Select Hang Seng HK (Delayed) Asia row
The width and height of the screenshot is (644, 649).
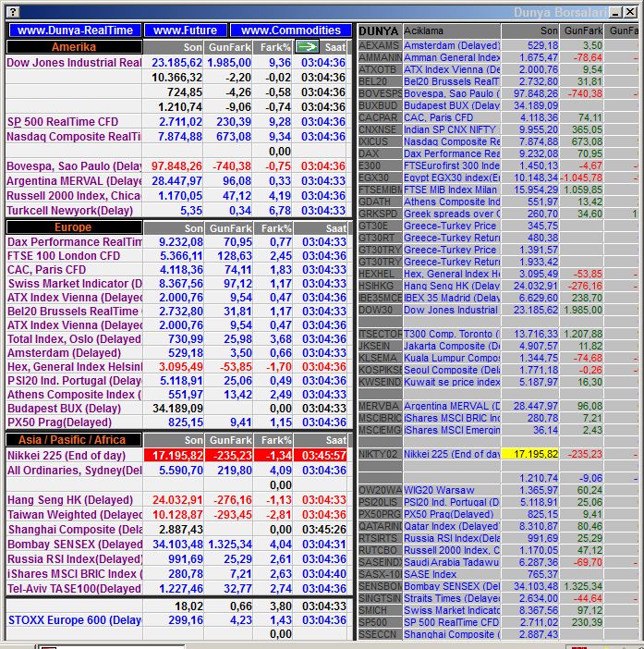click(177, 500)
